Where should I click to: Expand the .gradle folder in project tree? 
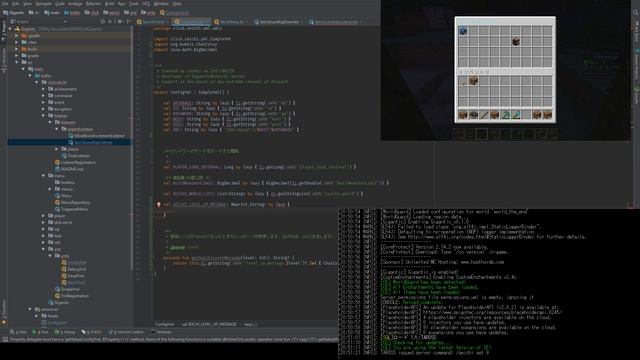click(x=17, y=36)
